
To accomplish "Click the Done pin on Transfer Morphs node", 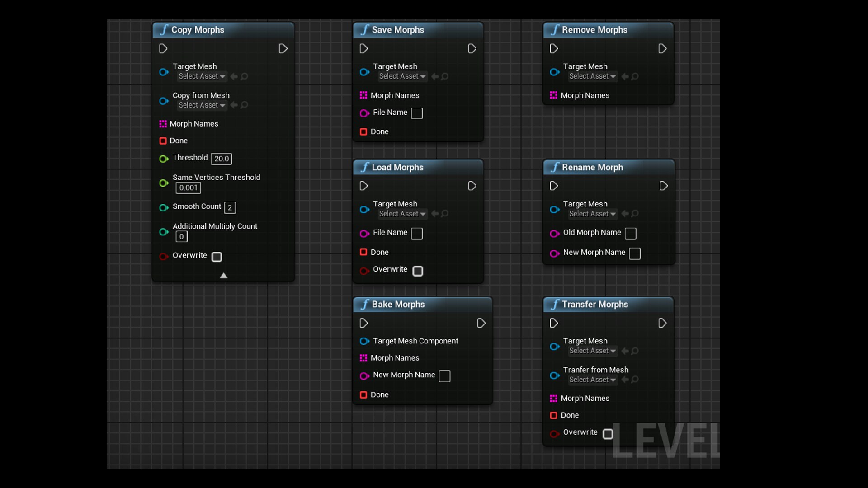I will 553,415.
